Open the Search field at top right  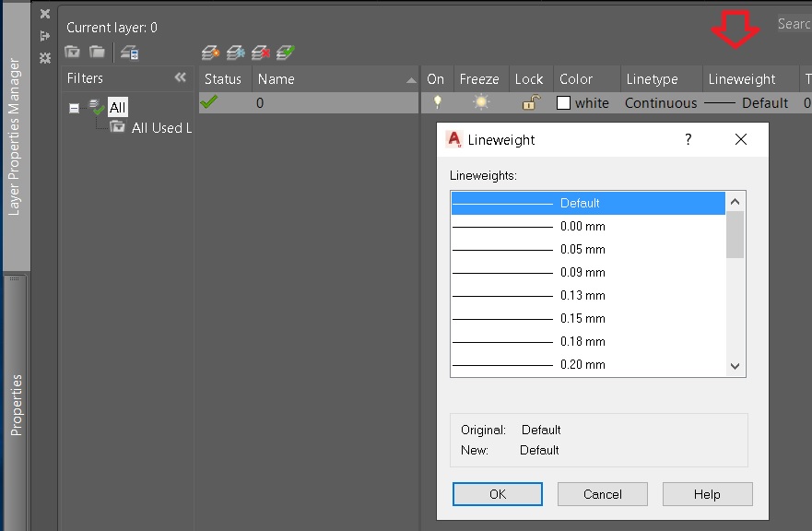coord(793,23)
